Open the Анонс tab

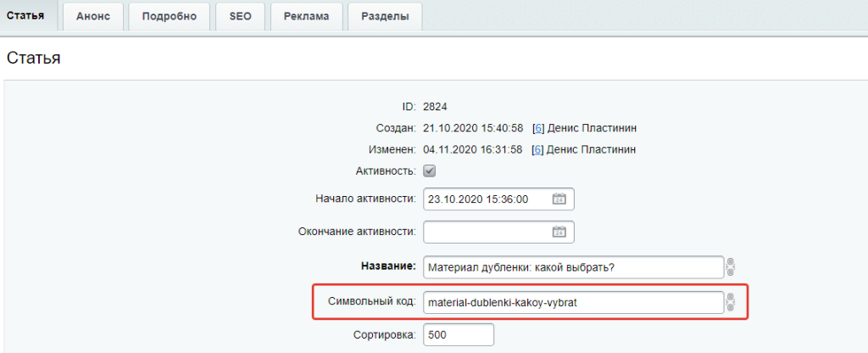coord(93,17)
